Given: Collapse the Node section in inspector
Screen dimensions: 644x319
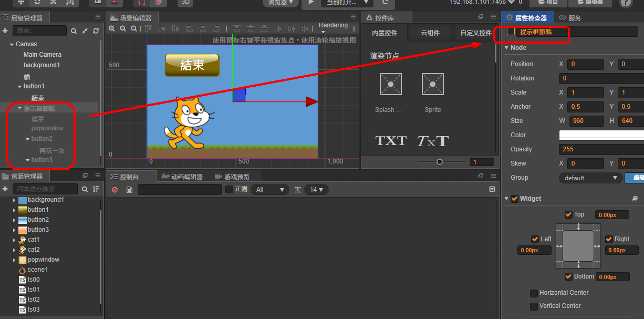Looking at the screenshot, I should tap(506, 48).
